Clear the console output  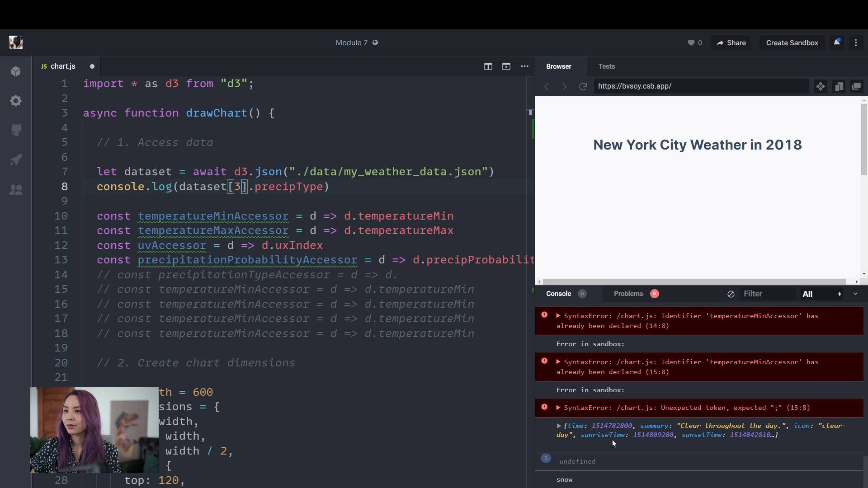(x=731, y=294)
